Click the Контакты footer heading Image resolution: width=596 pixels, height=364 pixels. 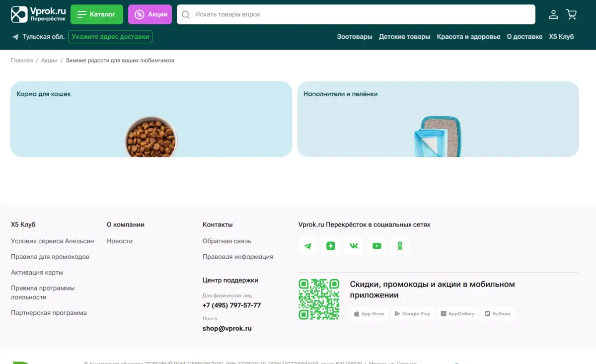tap(218, 225)
